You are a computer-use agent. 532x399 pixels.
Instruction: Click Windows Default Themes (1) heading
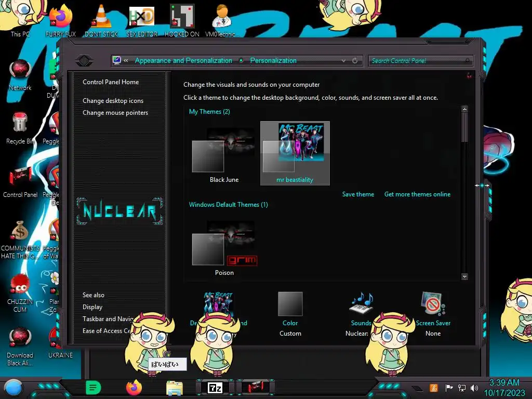point(229,205)
